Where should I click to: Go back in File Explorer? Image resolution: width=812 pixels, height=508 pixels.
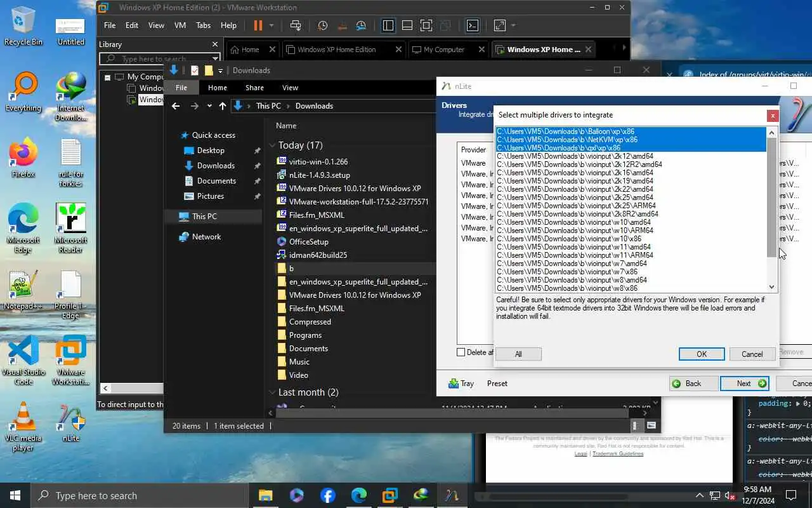[x=176, y=106]
